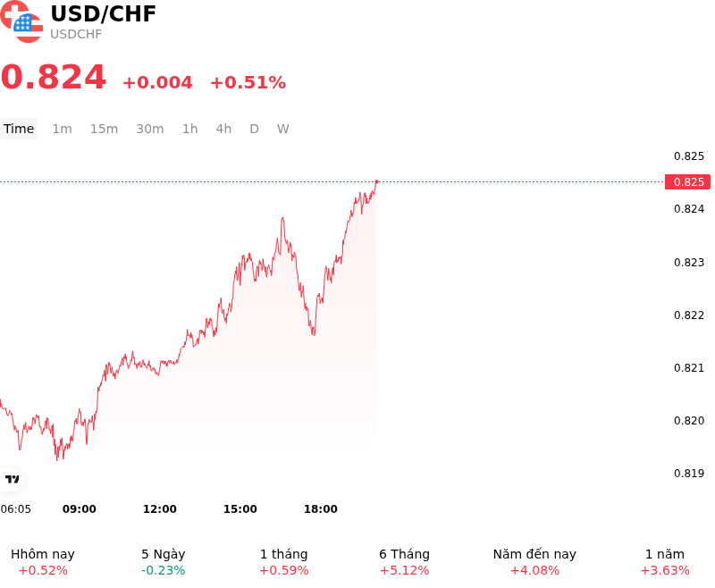
Task: Select the 1h interval tab
Action: 190,129
